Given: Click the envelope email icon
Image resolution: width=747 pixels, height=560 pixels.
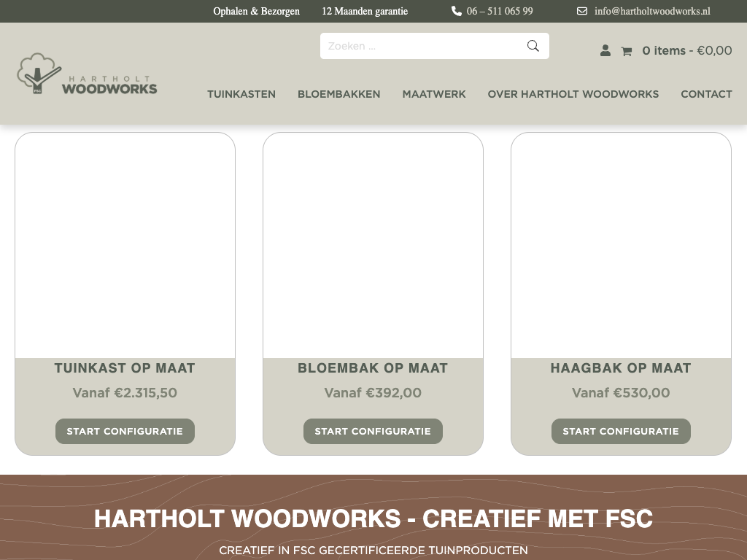Looking at the screenshot, I should click(582, 11).
